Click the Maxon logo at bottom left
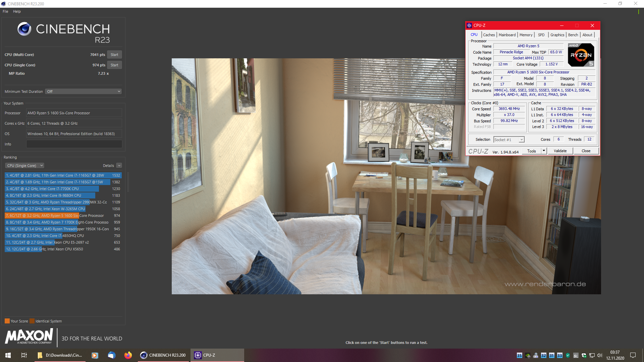Image resolution: width=644 pixels, height=362 pixels. [x=29, y=336]
